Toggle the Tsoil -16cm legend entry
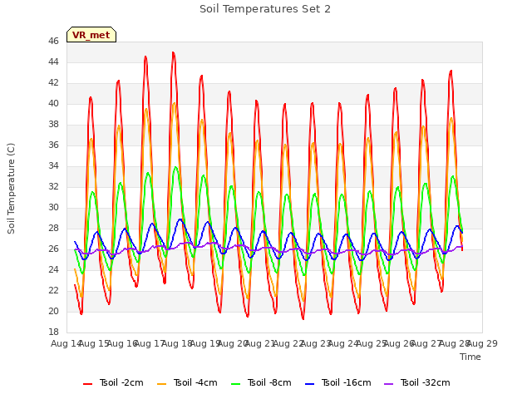 tap(338, 382)
